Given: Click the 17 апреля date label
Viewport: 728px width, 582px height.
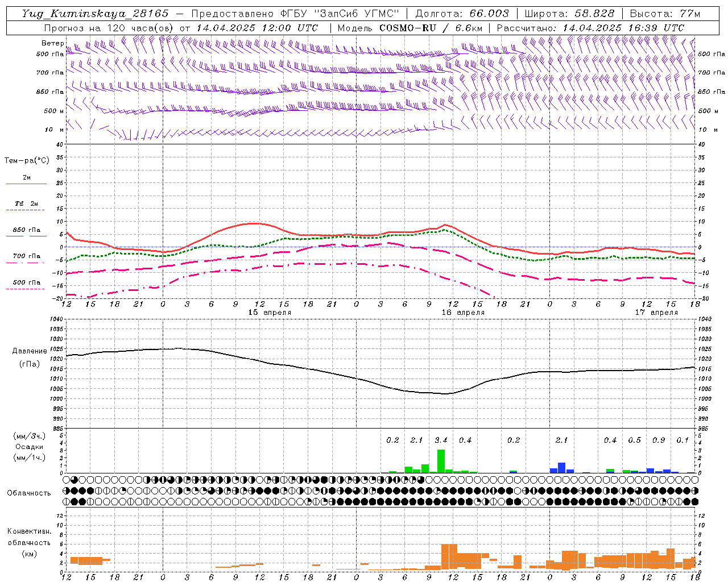Looking at the screenshot, I should (656, 313).
